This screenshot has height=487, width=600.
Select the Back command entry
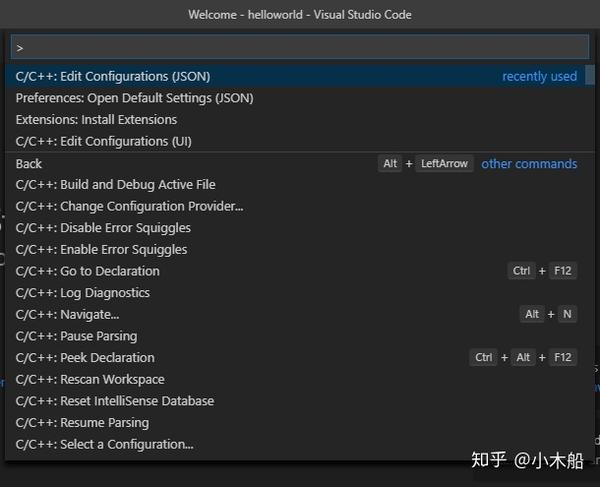point(295,163)
